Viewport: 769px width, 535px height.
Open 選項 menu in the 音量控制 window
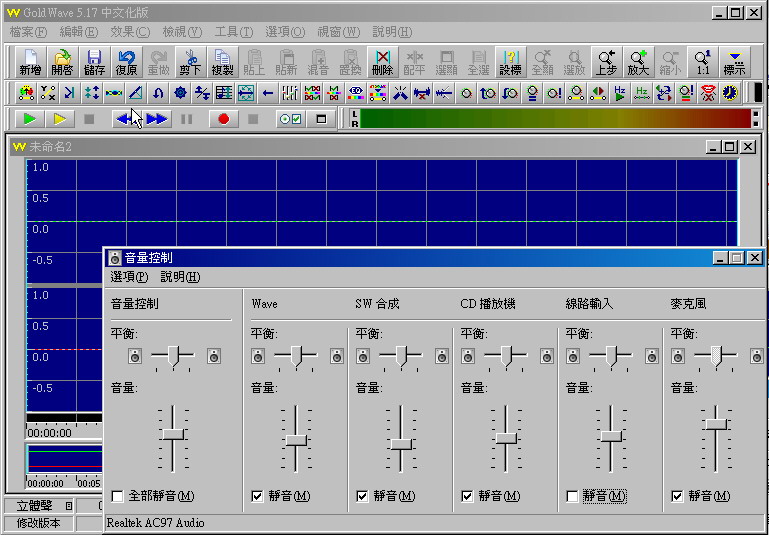pos(129,277)
